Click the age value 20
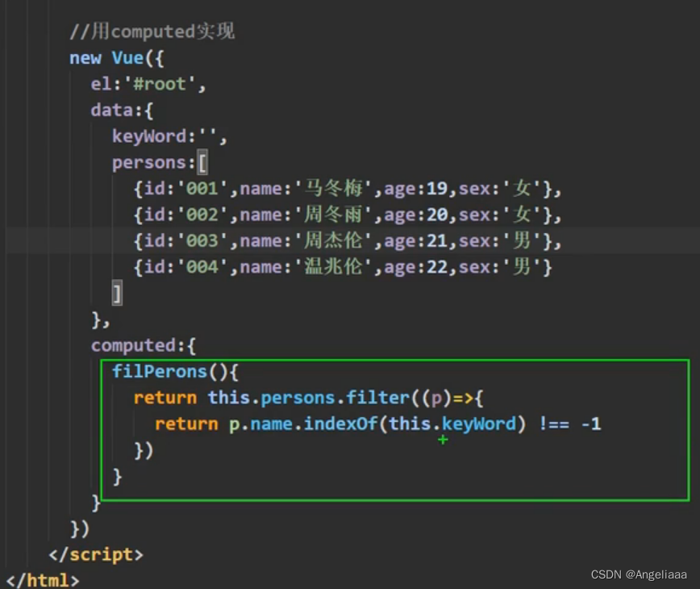This screenshot has width=700, height=589. 437,215
